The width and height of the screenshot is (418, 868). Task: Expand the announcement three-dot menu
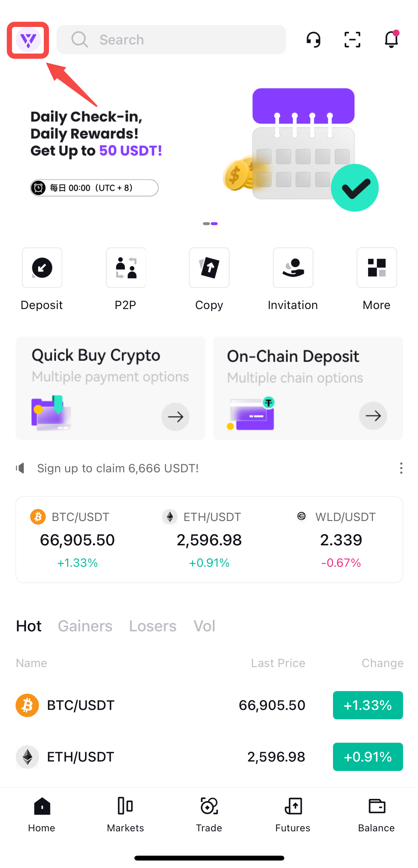pyautogui.click(x=401, y=468)
